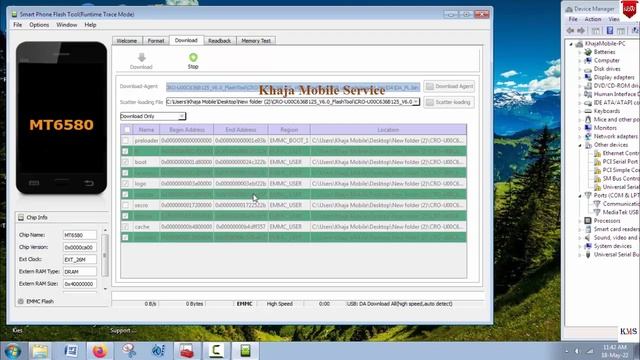
Task: Click Forward arrow in Device Manager toolbar
Action: (x=581, y=31)
